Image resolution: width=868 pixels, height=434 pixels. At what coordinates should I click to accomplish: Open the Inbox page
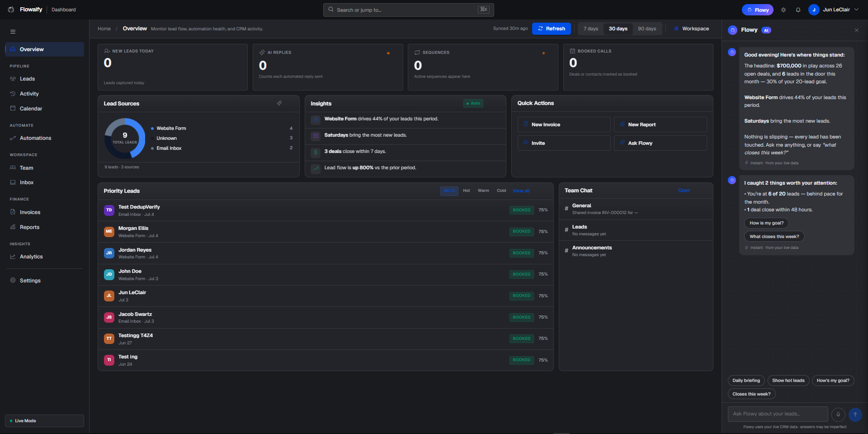[x=44, y=182]
